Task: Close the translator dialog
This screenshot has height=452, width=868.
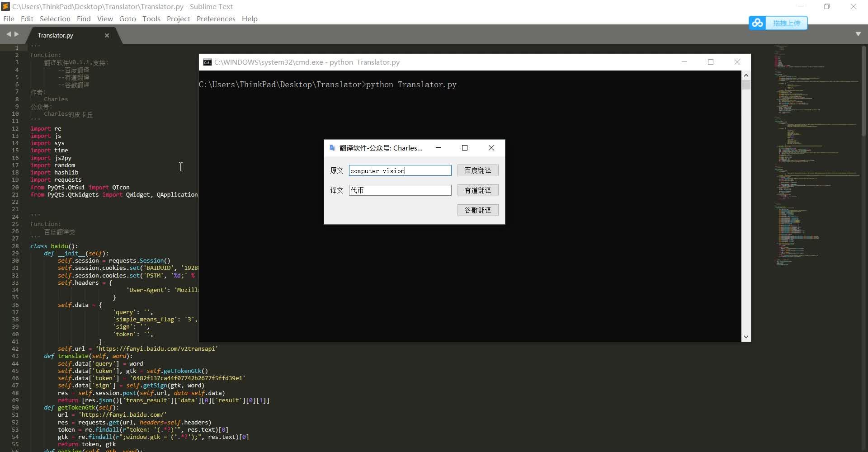Action: 491,148
